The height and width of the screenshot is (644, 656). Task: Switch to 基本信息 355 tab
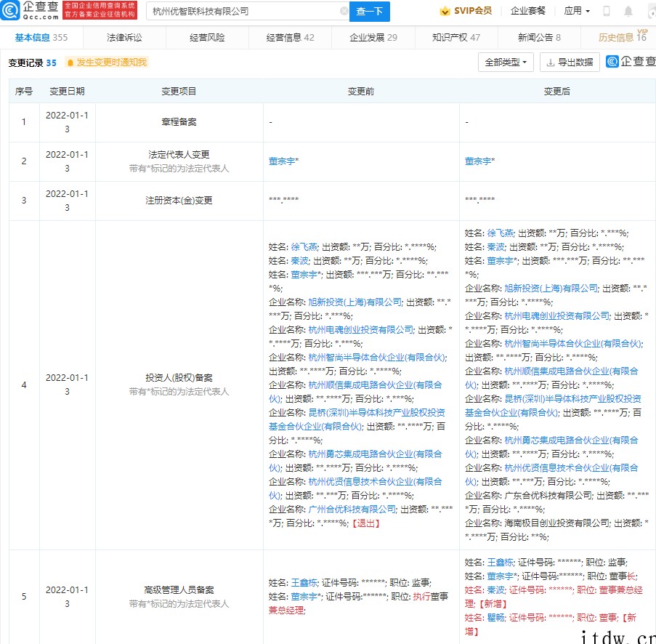41,38
